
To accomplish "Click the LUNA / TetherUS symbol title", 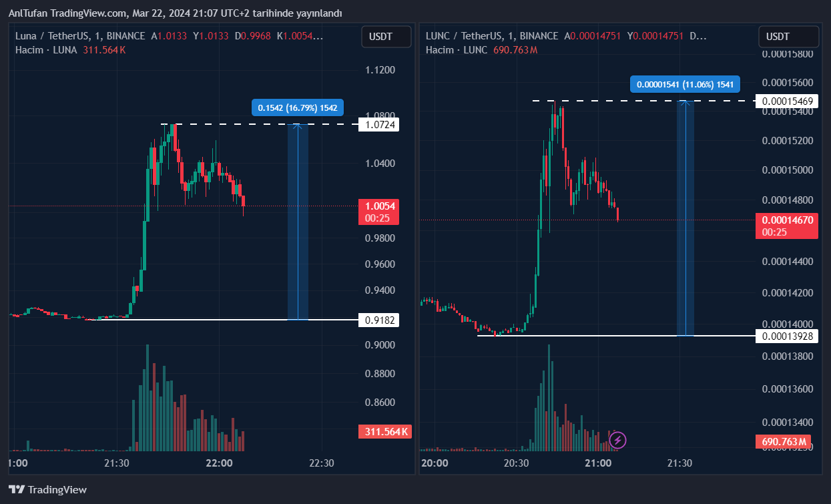I will 80,36.
